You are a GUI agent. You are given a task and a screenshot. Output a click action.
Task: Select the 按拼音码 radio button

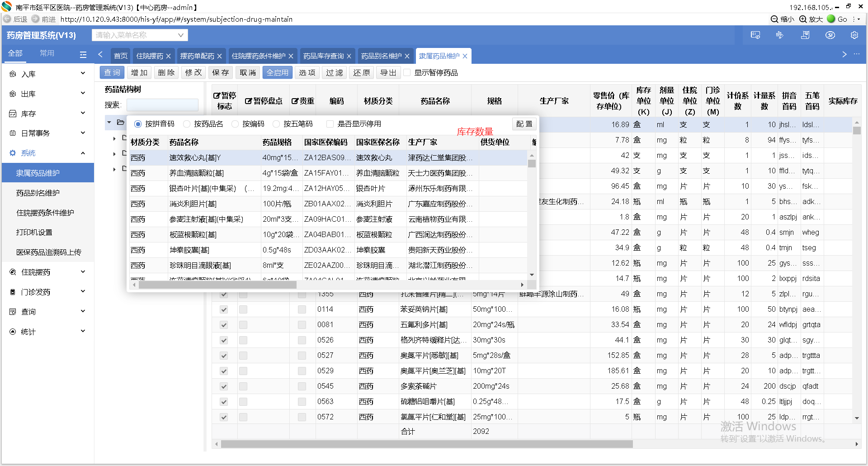138,124
